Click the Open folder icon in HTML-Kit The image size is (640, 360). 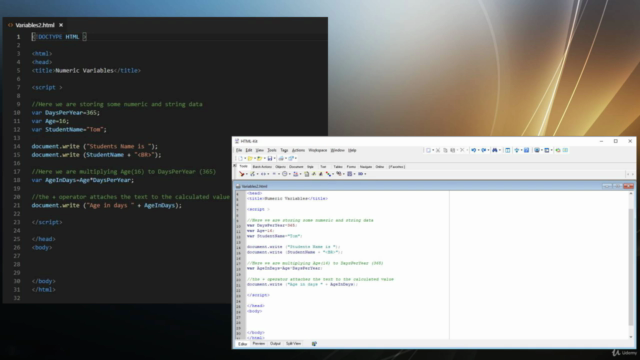coord(250,158)
